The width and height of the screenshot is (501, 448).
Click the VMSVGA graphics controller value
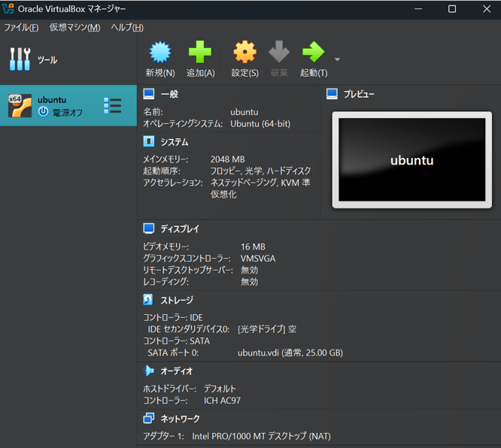258,259
